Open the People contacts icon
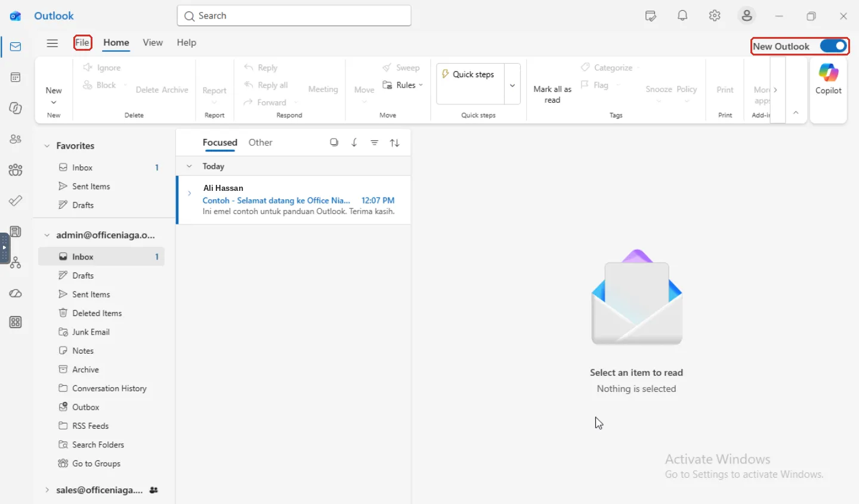Image resolution: width=859 pixels, height=504 pixels. pyautogui.click(x=16, y=139)
